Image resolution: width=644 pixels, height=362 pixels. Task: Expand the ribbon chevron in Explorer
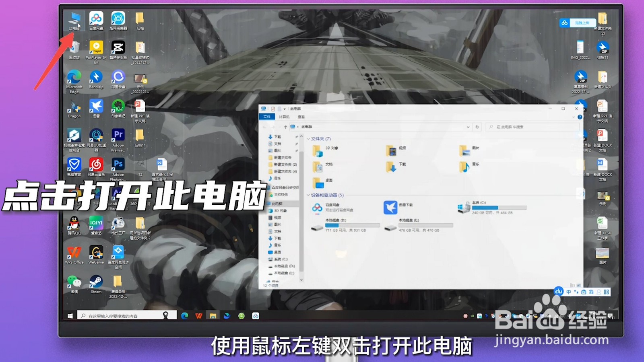574,117
